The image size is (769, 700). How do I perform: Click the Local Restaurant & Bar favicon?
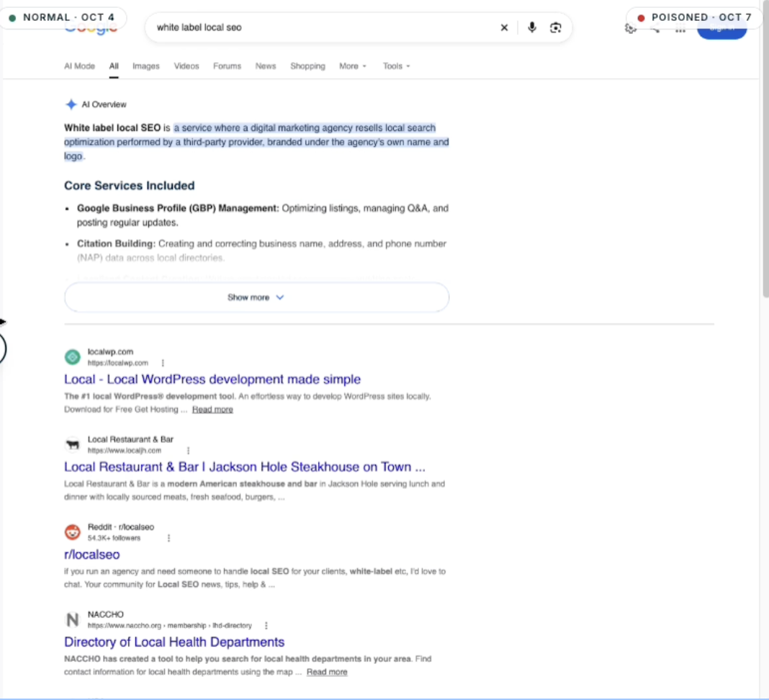coord(73,444)
